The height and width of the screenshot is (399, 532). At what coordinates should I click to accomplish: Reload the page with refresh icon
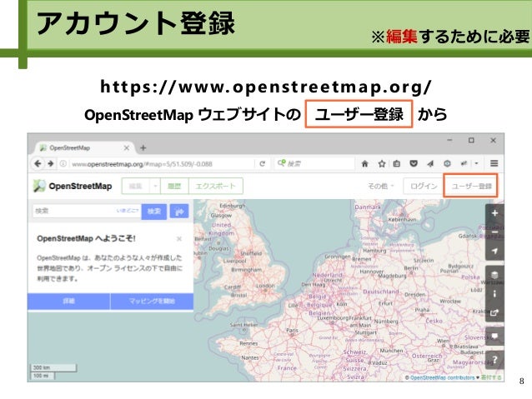pos(263,164)
